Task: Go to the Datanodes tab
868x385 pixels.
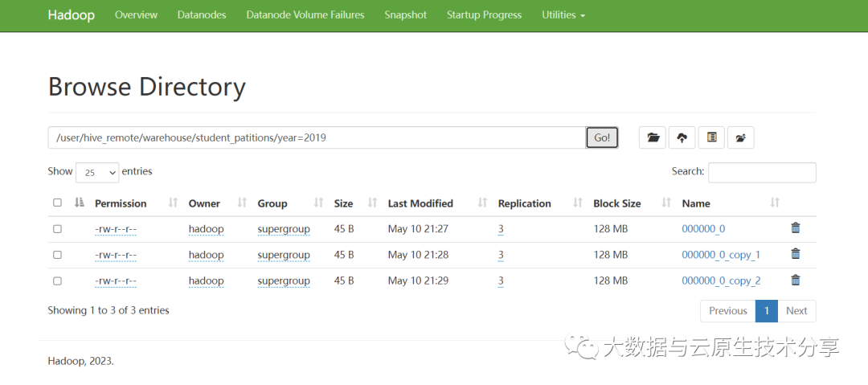Action: [202, 14]
